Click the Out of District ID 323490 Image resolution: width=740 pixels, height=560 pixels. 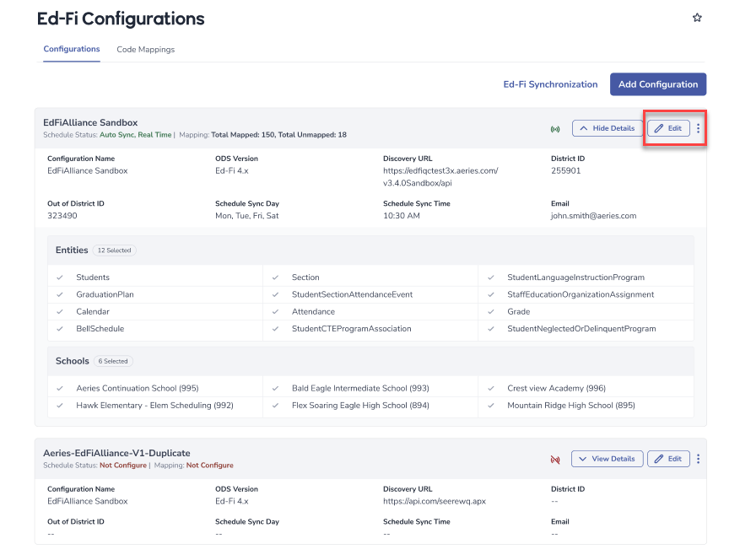pyautogui.click(x=62, y=216)
